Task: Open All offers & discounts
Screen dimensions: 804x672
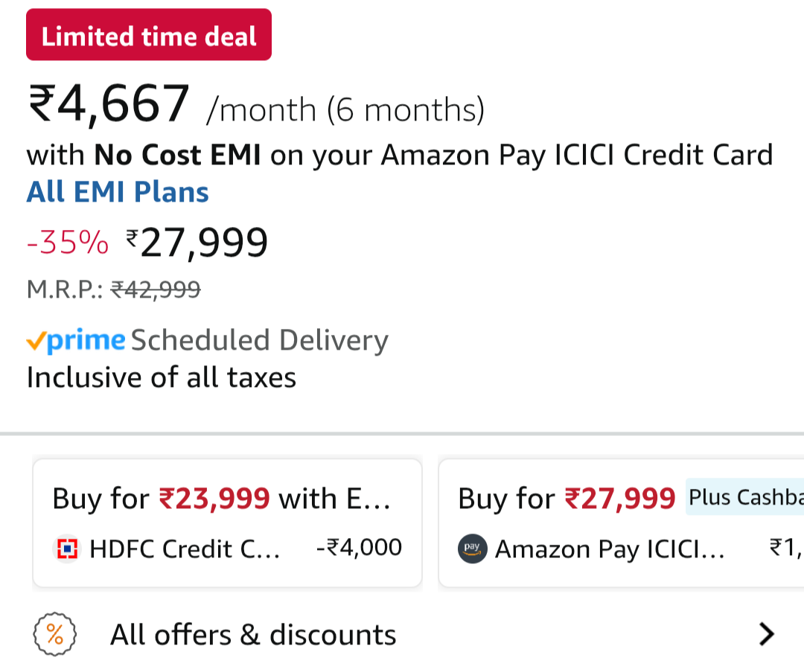Action: pos(253,635)
